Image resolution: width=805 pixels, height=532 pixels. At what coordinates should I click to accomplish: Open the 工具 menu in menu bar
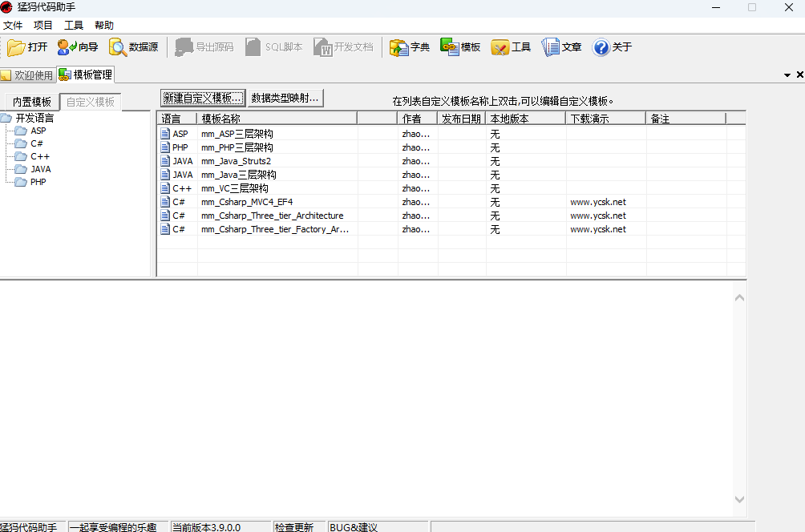coord(74,26)
